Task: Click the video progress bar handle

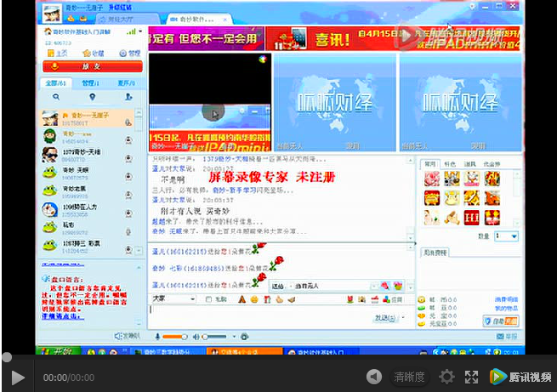Action: [x=6, y=357]
